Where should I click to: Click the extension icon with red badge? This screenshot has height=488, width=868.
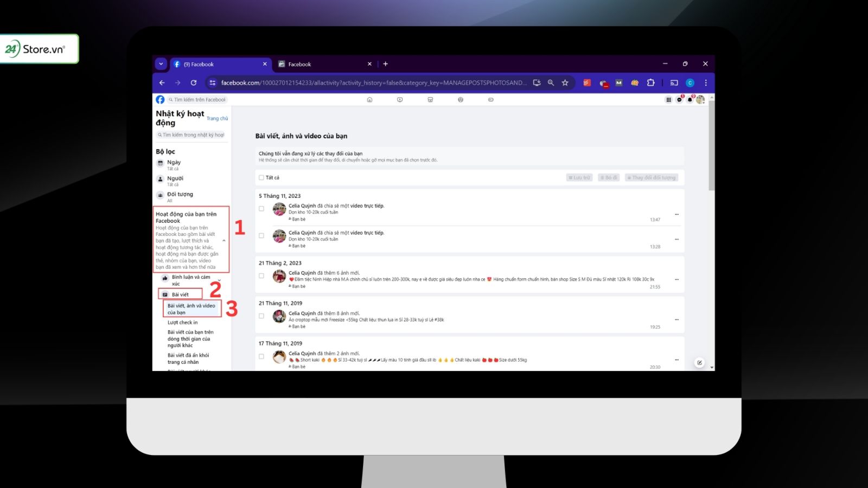coord(603,84)
